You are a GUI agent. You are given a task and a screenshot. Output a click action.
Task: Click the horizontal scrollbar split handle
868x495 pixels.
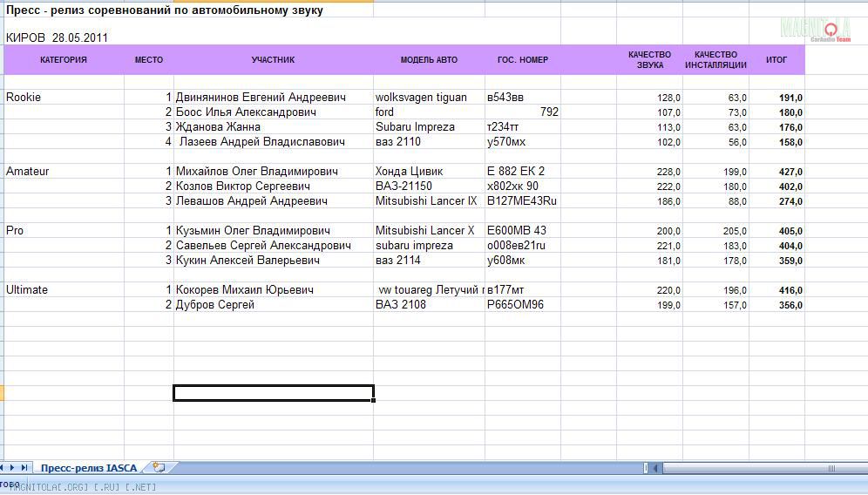pos(645,468)
